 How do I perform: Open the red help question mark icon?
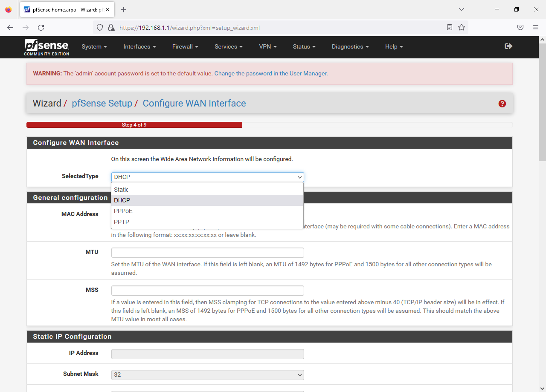tap(502, 104)
